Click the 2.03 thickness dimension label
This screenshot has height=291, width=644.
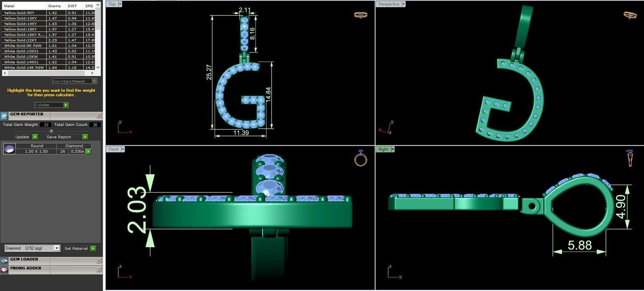[136, 210]
